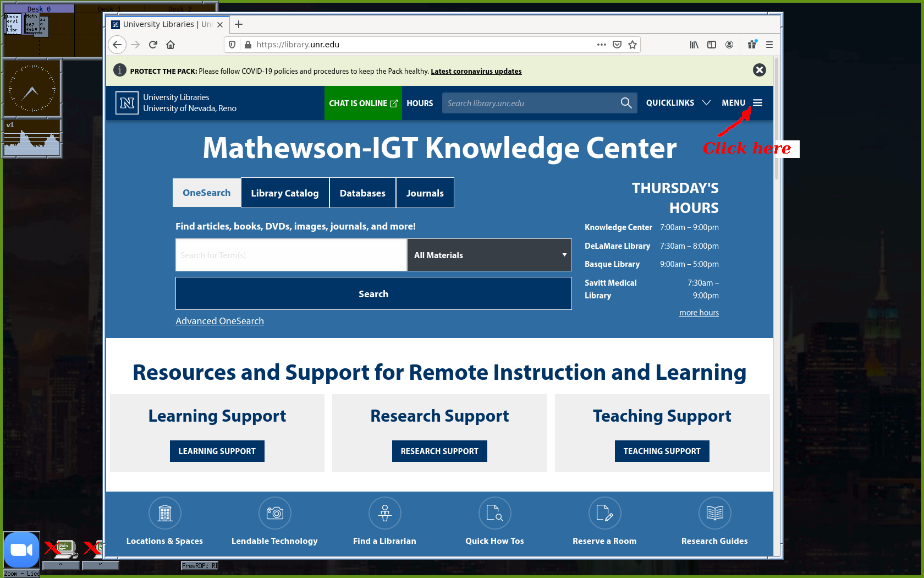Screen dimensions: 924x578
Task: Dismiss the COVID-19 alert banner
Action: [759, 70]
